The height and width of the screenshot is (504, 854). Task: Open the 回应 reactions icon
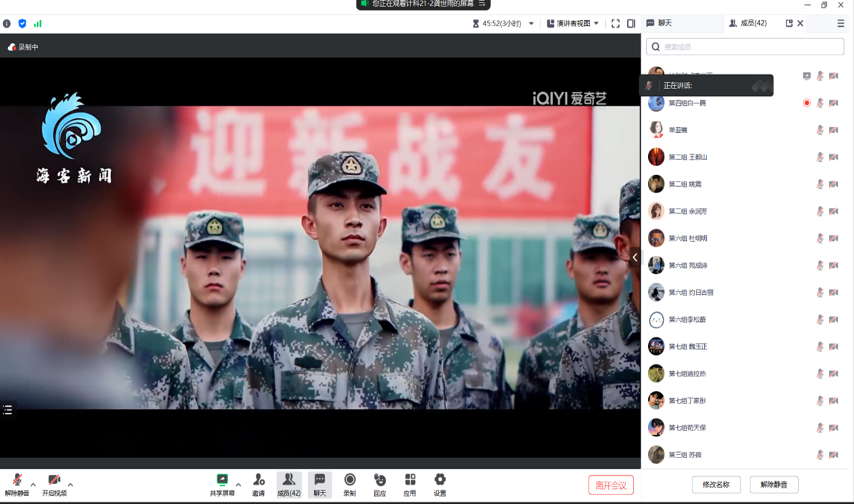380,480
